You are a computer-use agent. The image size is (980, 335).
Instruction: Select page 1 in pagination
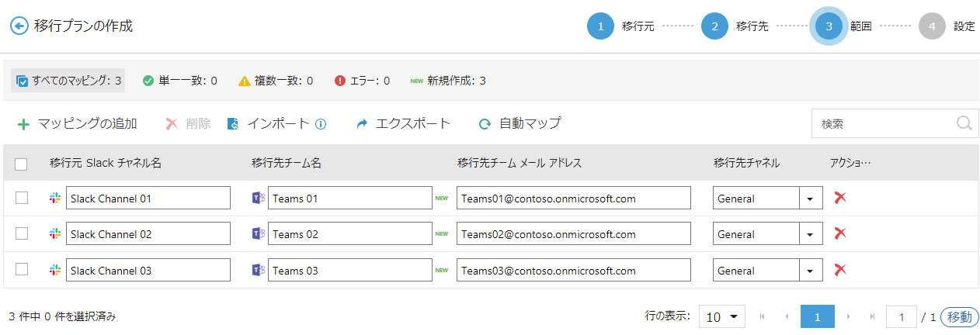818,316
